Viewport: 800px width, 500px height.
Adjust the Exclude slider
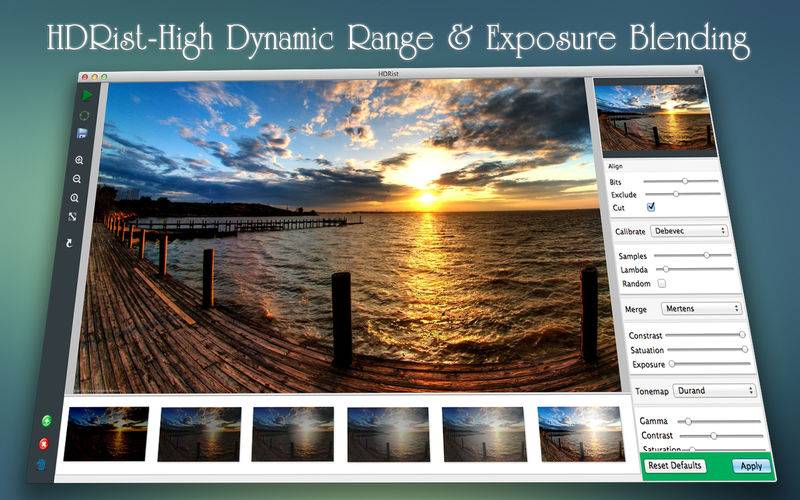[683, 194]
